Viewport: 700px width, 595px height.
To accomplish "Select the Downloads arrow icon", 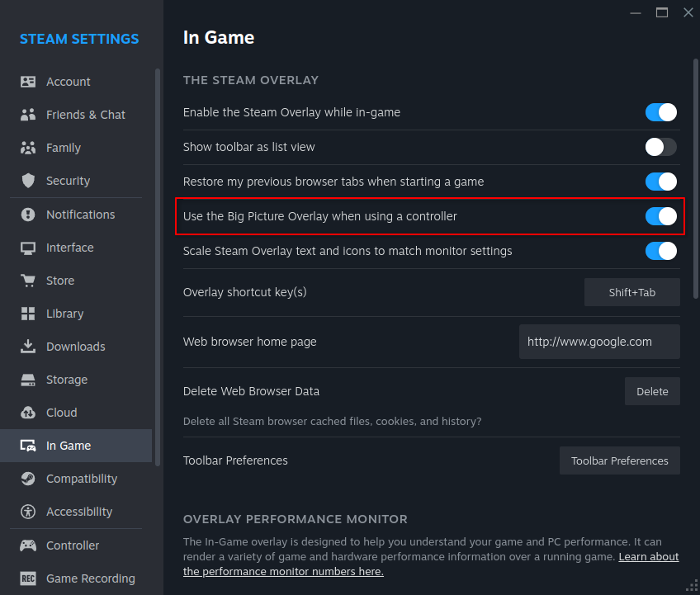I will tap(28, 347).
